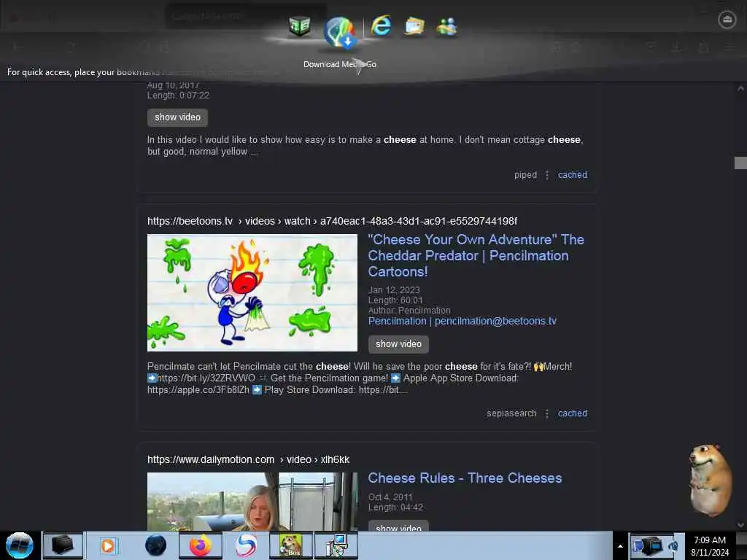
Task: Click the "Author: Pencilmation" text
Action: click(x=409, y=311)
